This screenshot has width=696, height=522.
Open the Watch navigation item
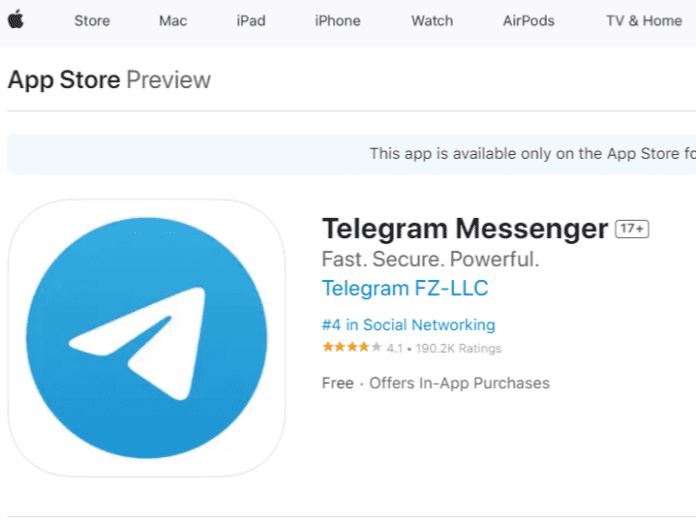[432, 21]
